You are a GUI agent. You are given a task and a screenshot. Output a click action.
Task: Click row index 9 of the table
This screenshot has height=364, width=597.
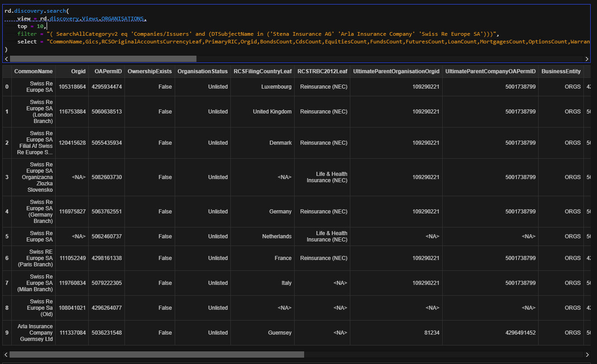(7, 333)
